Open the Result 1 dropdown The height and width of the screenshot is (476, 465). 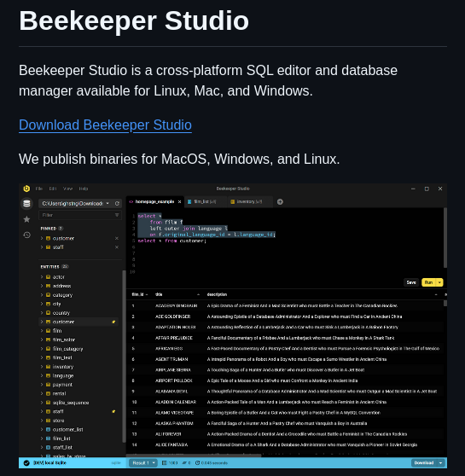[x=143, y=463]
